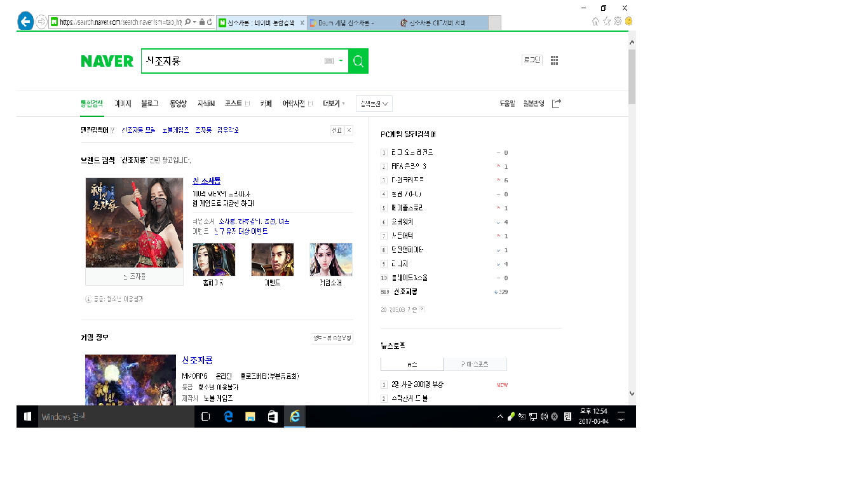Click the 로그인 button
This screenshot has width=868, height=488.
(x=532, y=60)
